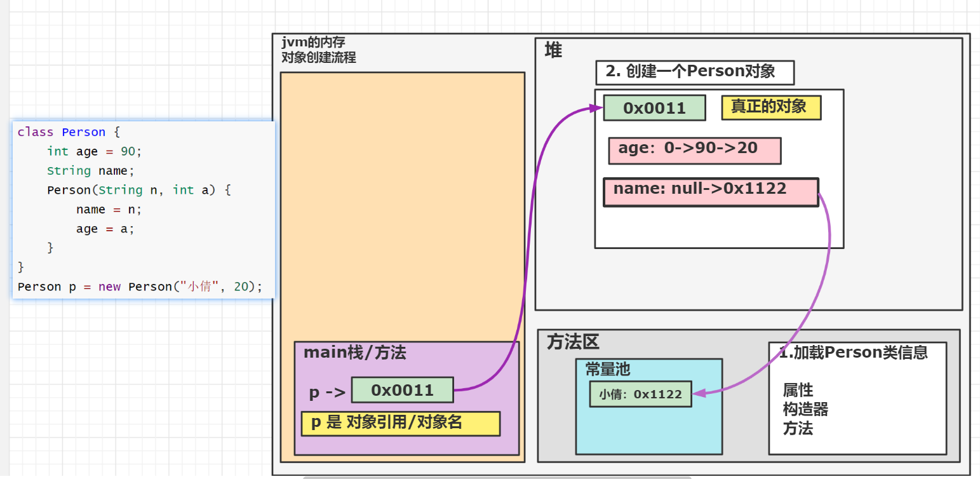This screenshot has width=980, height=479.
Task: Click the '构造器' text in class info
Action: point(805,409)
